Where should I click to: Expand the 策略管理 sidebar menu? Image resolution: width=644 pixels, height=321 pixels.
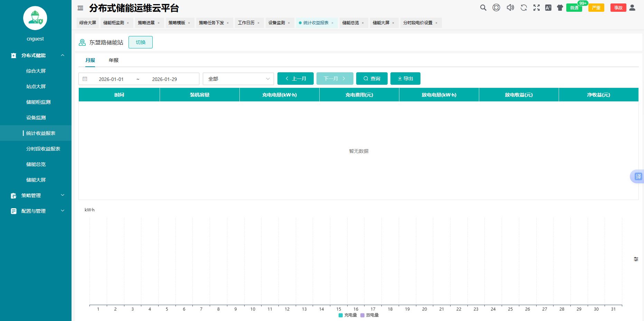point(36,195)
